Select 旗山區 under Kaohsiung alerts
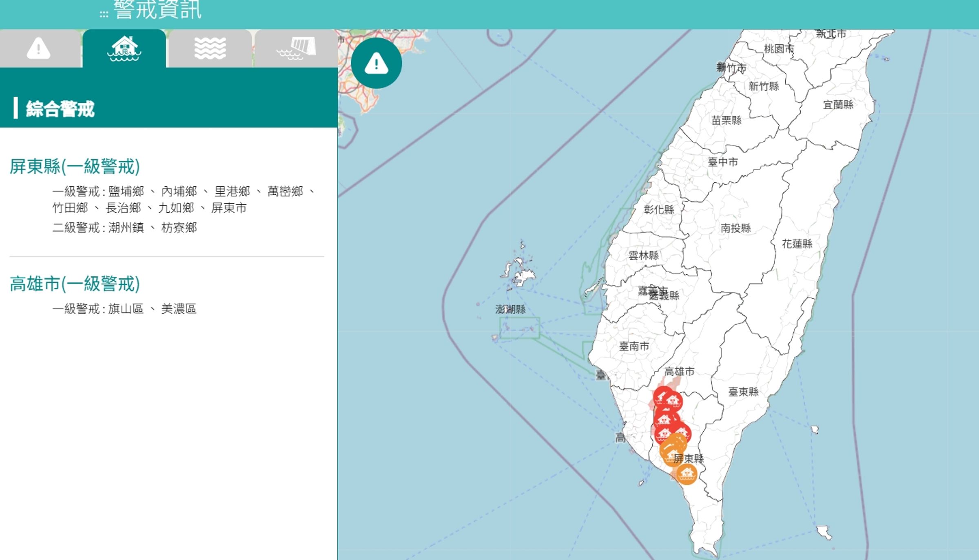This screenshot has height=560, width=979. (126, 309)
